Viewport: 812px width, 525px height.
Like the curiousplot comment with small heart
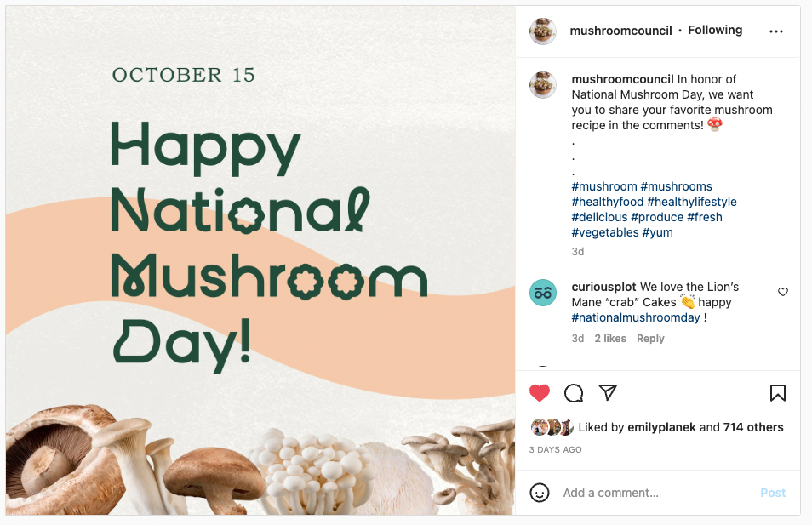coord(783,292)
